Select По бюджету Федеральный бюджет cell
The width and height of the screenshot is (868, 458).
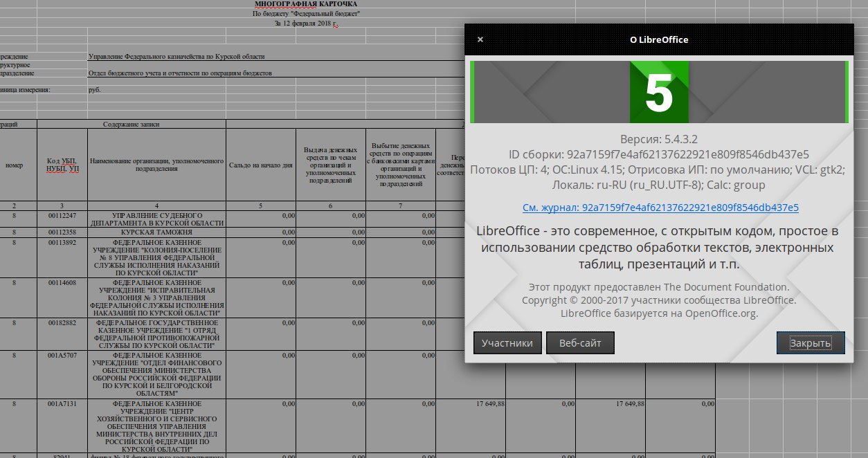306,14
